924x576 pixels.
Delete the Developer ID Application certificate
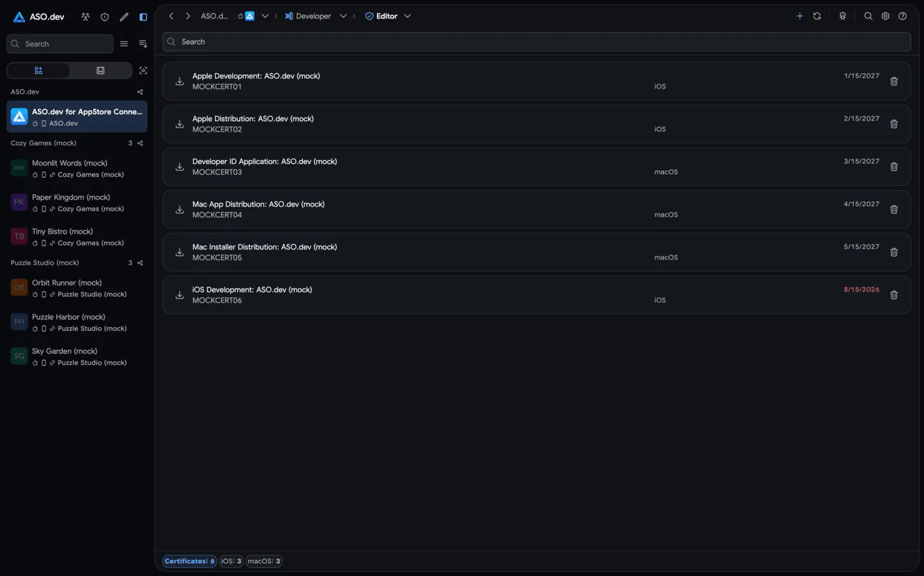894,167
